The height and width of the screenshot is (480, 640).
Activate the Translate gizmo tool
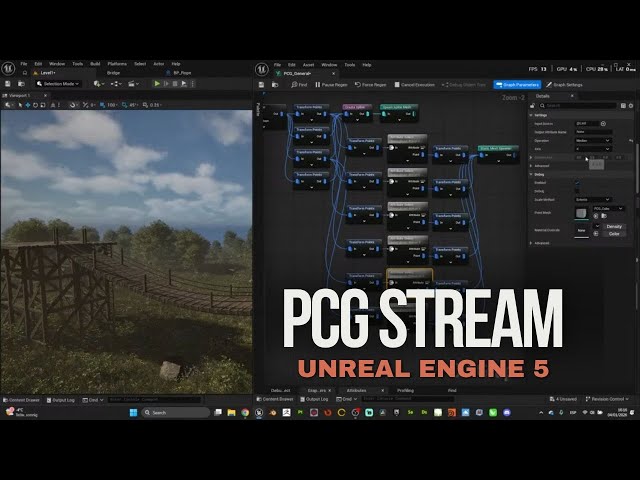point(28,105)
